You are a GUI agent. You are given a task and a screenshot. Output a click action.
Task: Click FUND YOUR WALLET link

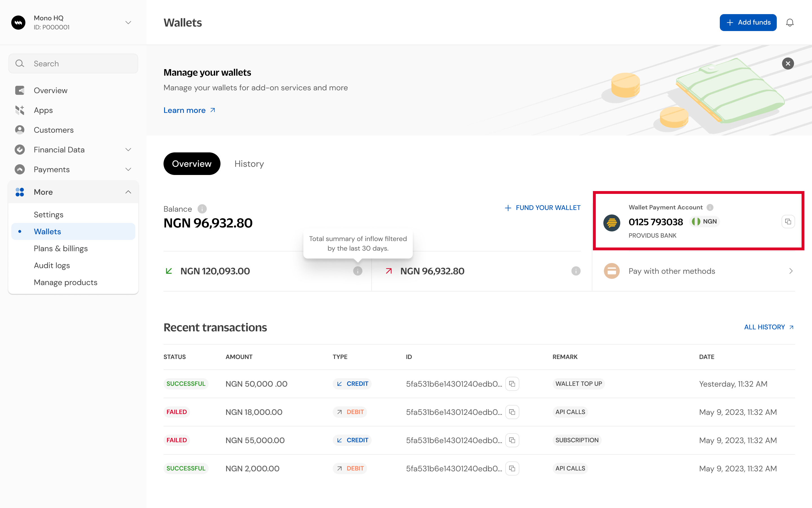pyautogui.click(x=542, y=208)
